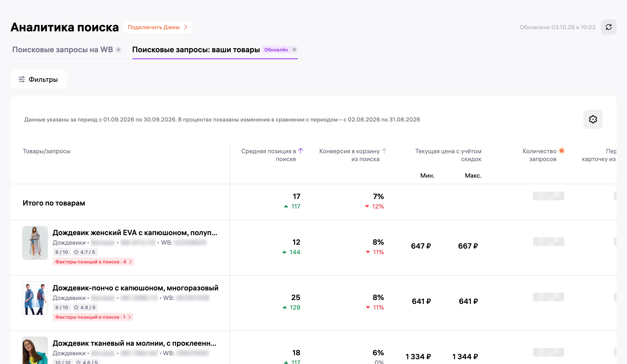
Task: Click Подключить Джем link
Action: point(157,27)
